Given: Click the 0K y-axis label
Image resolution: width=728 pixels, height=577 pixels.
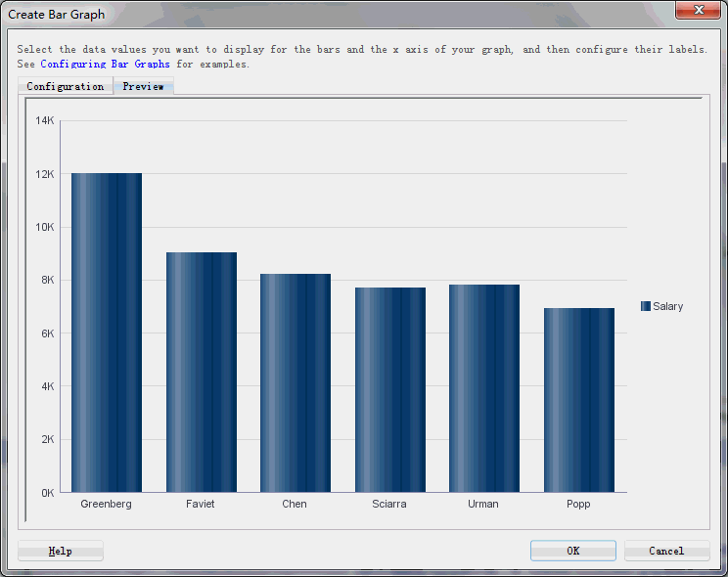Looking at the screenshot, I should (x=47, y=493).
